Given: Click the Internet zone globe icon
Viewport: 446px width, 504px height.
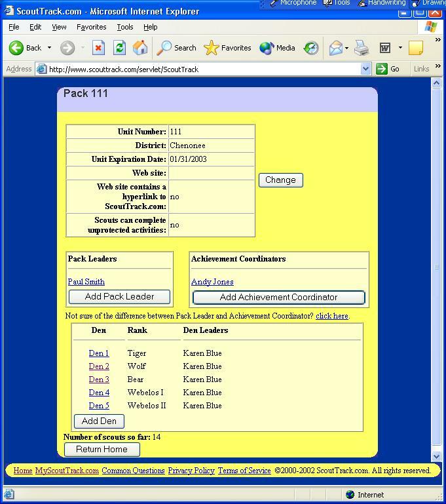Looking at the screenshot, I should (350, 494).
